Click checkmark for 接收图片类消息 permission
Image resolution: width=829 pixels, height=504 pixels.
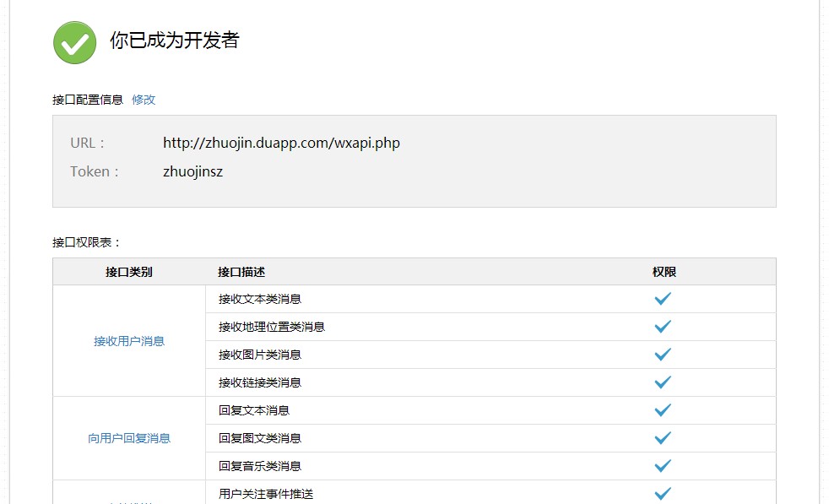663,354
